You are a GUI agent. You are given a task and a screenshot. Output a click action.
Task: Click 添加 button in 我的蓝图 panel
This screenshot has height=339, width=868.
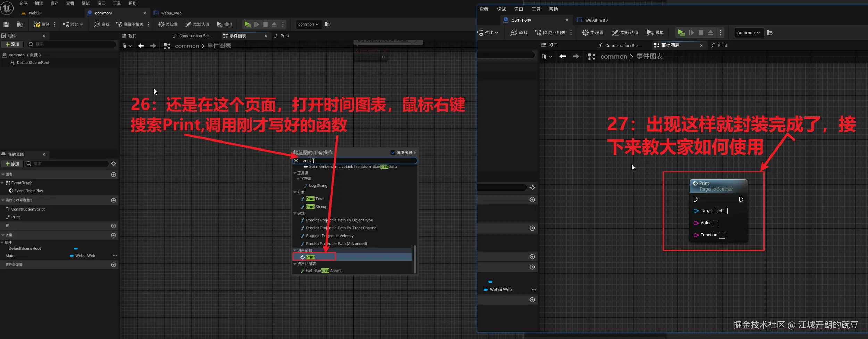click(x=12, y=164)
